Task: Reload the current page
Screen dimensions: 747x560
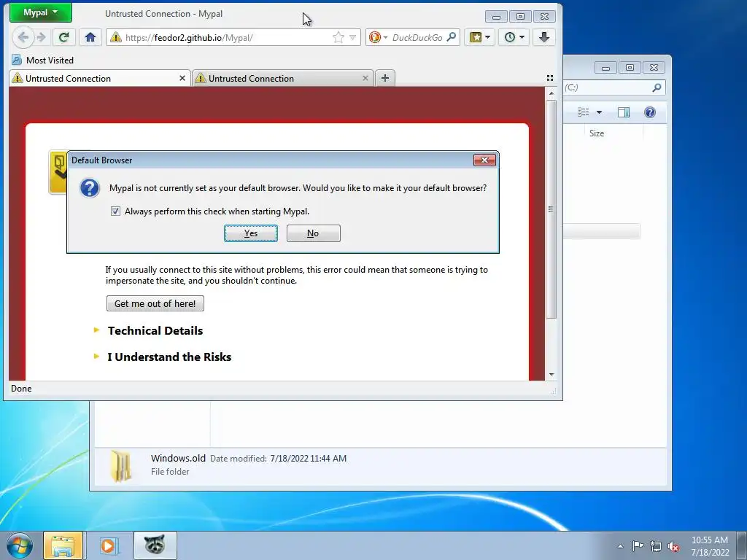Action: [63, 37]
